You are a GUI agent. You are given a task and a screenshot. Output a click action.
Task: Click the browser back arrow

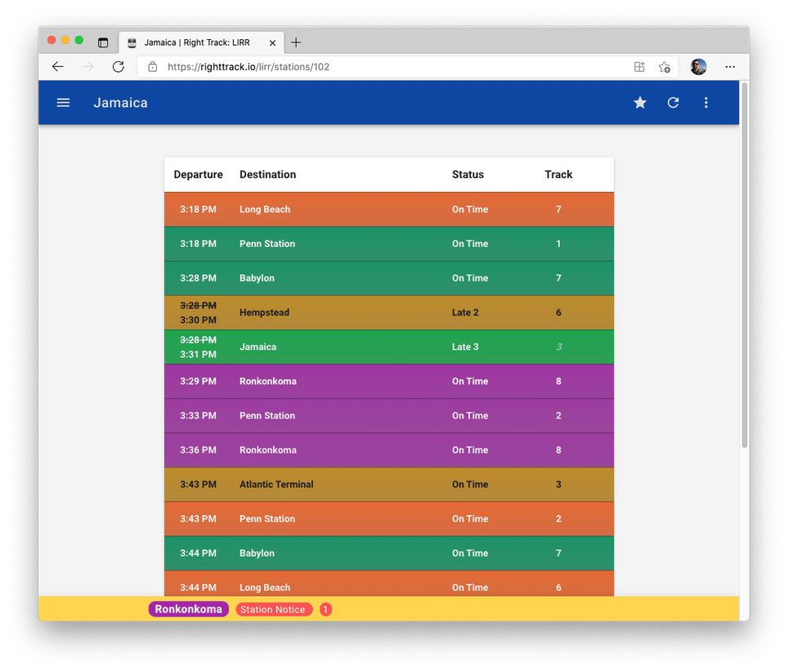(57, 67)
